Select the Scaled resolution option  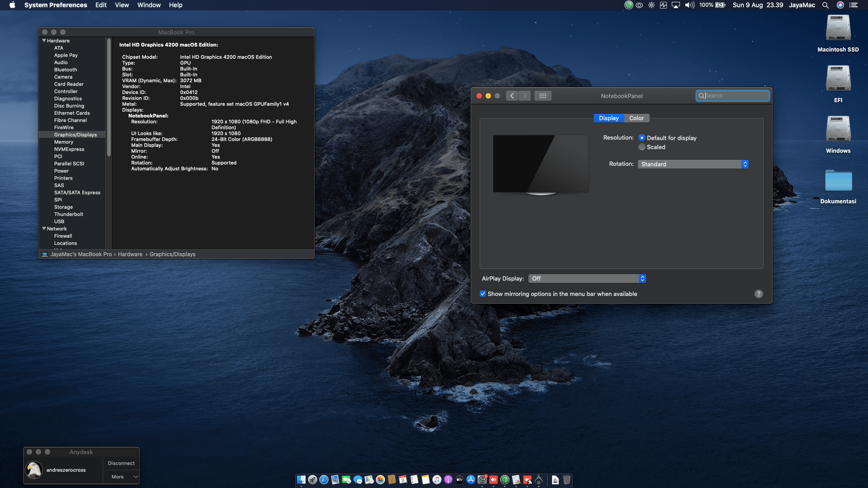pos(642,147)
